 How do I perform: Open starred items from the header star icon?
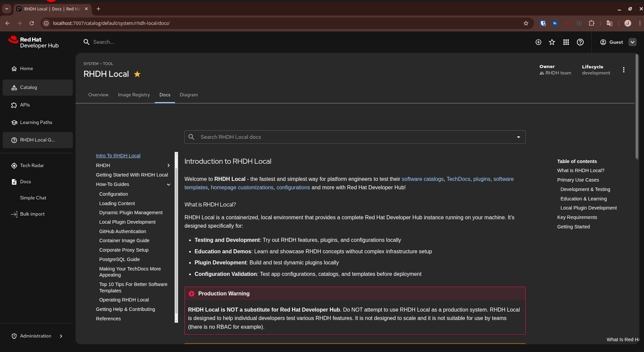[552, 42]
